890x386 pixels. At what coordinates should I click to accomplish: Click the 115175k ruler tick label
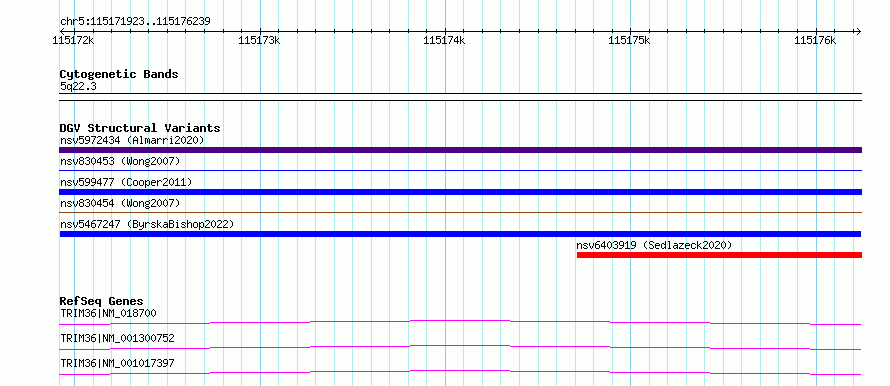pyautogui.click(x=629, y=40)
